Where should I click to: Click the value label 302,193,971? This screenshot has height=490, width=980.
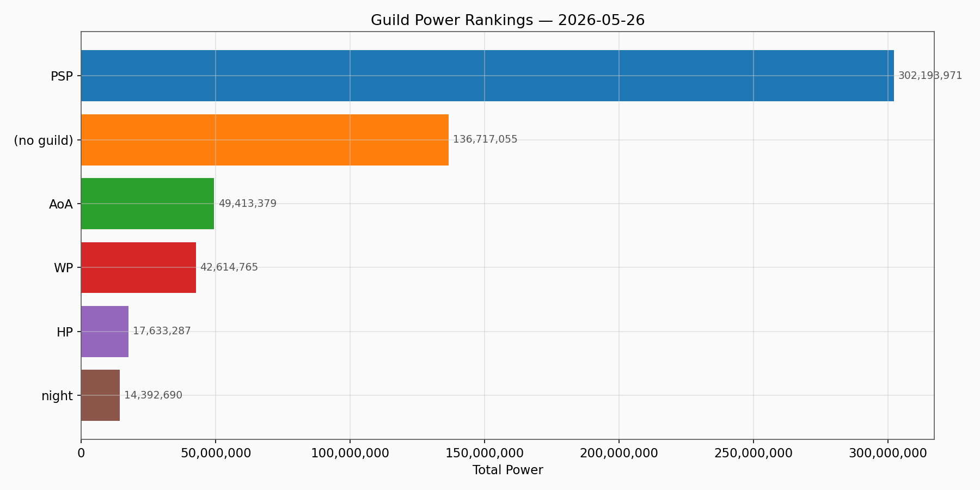point(930,76)
